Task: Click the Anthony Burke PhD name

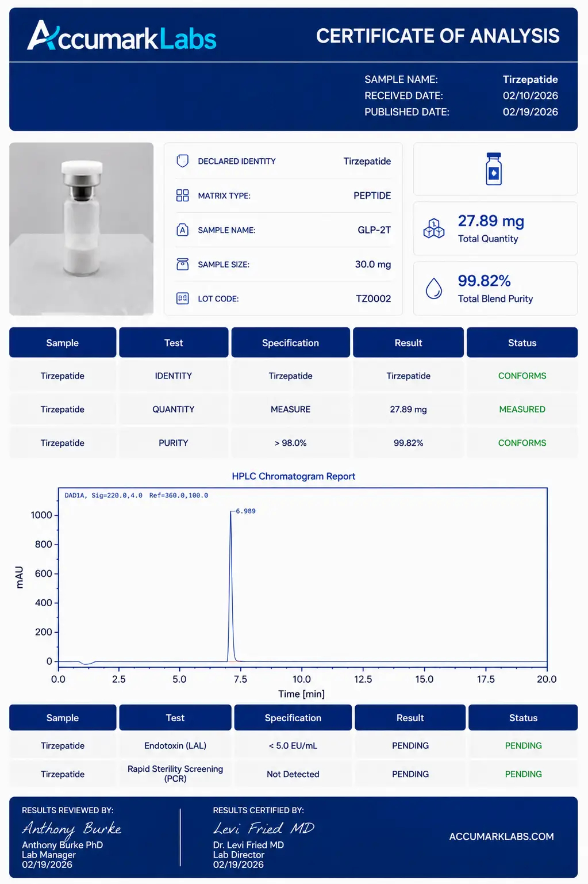Action: (62, 845)
